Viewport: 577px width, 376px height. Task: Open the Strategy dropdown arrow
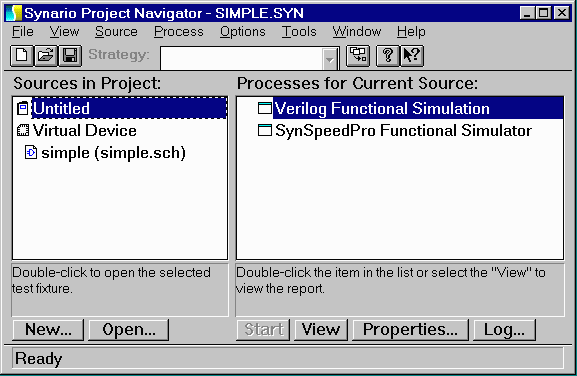330,59
